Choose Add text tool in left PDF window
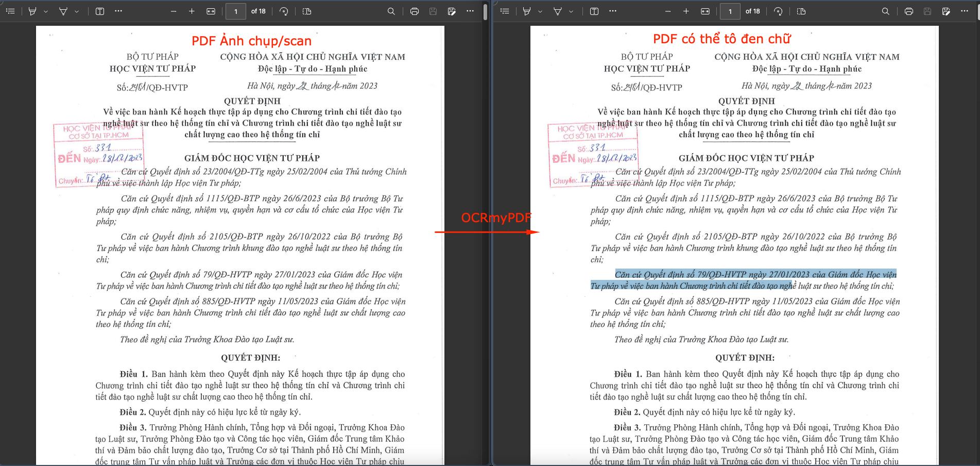 coord(100,11)
